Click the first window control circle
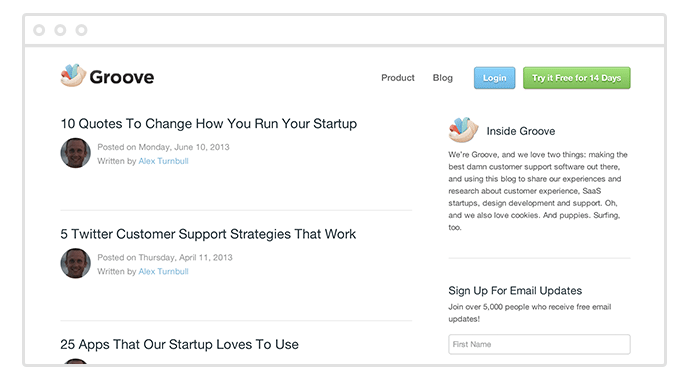This screenshot has height=380, width=690. tap(39, 30)
